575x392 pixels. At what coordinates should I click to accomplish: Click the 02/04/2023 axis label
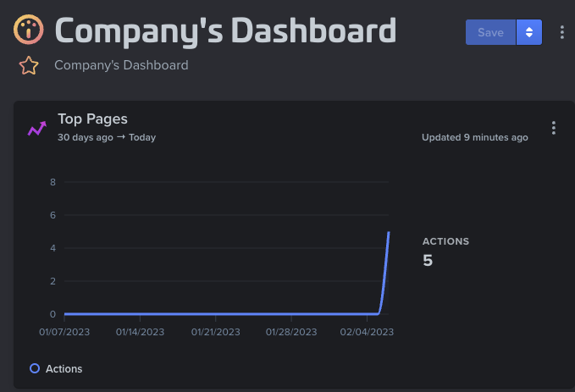tap(367, 332)
